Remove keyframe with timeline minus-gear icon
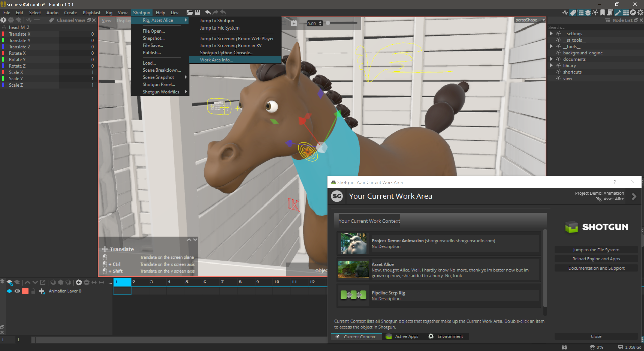Screen dimensions: 644x351 pyautogui.click(x=86, y=282)
